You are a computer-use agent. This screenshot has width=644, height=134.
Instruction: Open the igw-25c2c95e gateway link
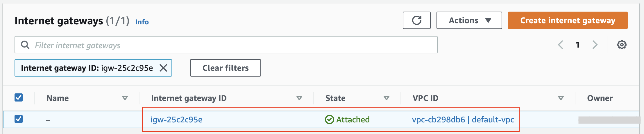coord(176,119)
